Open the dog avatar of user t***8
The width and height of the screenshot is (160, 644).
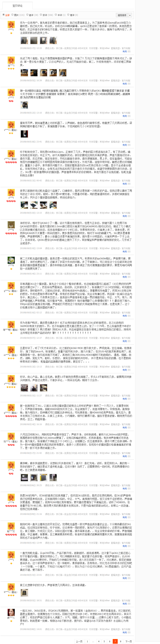[x=11, y=224]
